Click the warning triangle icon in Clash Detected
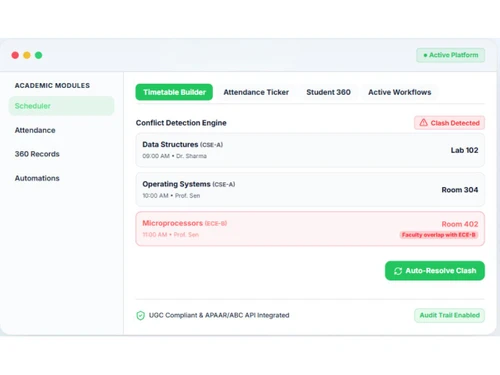 pyautogui.click(x=423, y=123)
